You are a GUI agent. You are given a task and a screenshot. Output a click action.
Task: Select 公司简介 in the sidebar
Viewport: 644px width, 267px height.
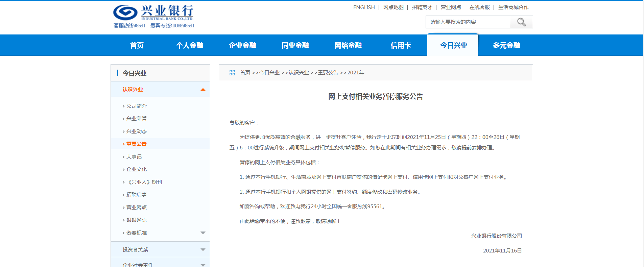click(x=137, y=106)
